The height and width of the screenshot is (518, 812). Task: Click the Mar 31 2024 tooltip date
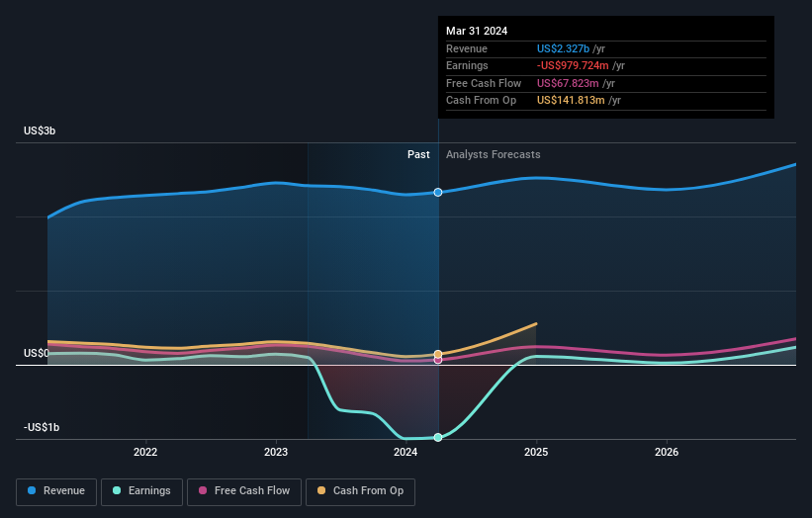(477, 31)
